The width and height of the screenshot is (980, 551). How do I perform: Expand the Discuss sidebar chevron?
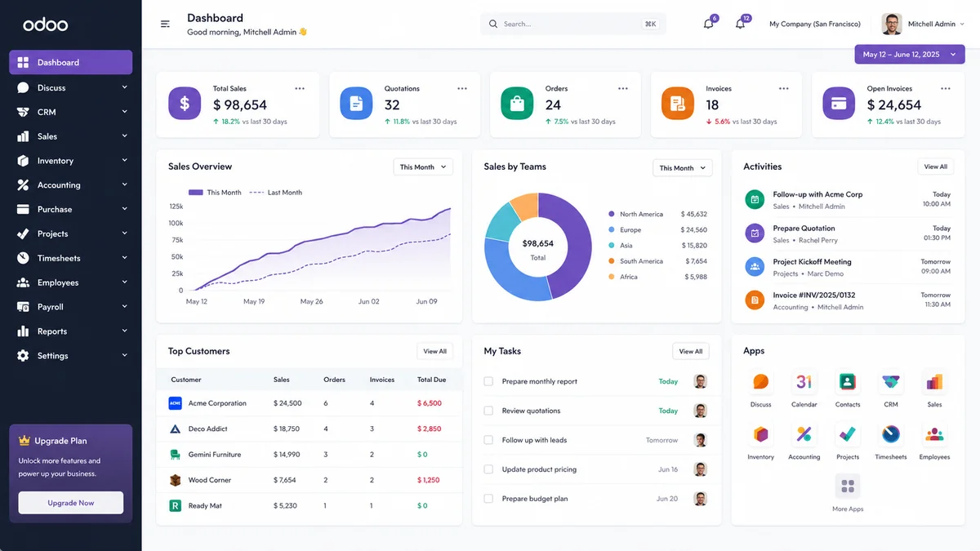coord(125,87)
